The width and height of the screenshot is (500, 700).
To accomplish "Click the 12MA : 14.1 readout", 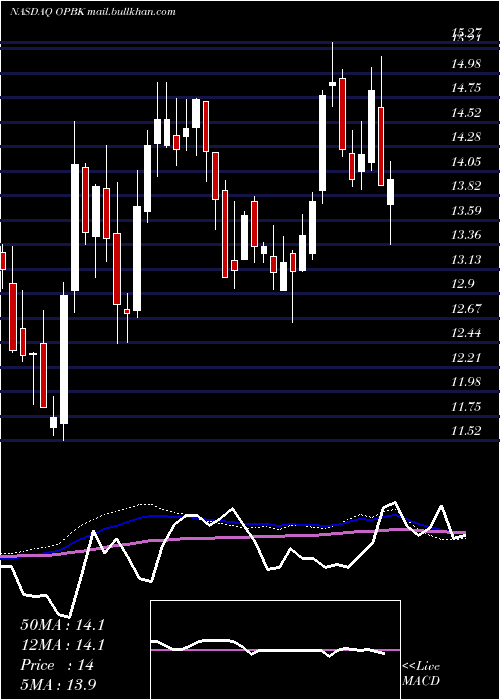I will coord(62,645).
